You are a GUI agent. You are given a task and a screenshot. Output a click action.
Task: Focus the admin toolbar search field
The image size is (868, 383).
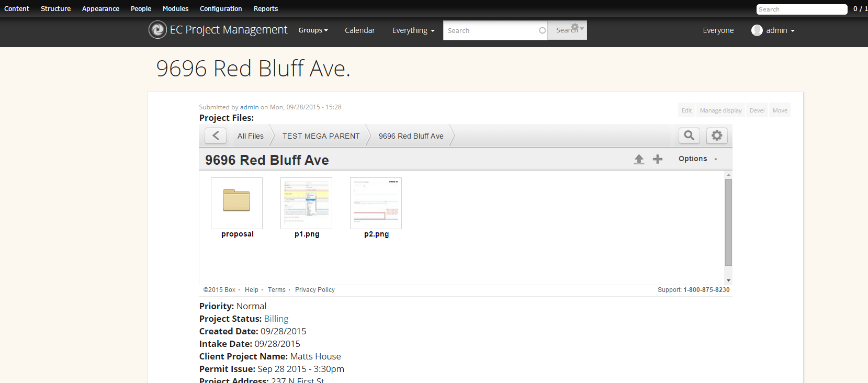point(802,9)
